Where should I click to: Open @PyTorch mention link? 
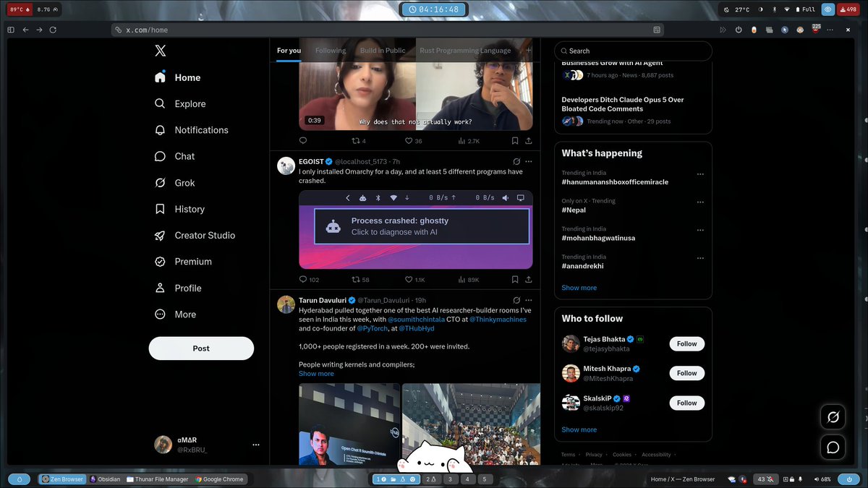point(373,328)
